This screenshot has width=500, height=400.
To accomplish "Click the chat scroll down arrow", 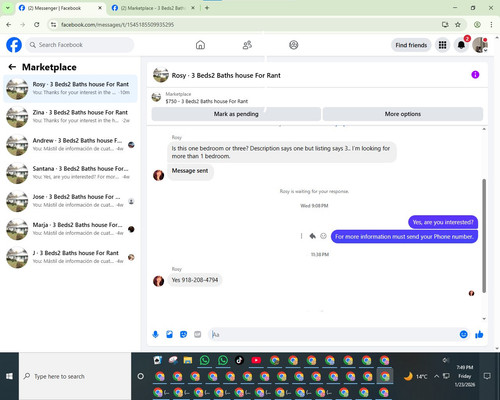I will [x=484, y=319].
